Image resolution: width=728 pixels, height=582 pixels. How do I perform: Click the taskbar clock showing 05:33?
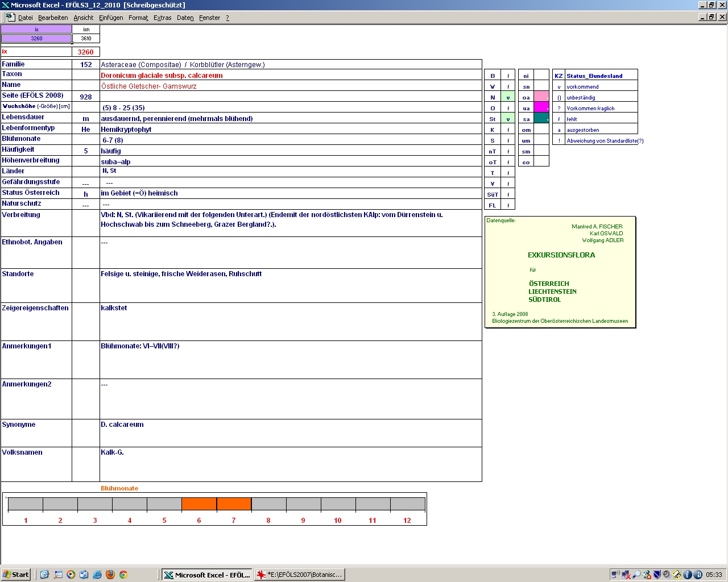(x=714, y=575)
